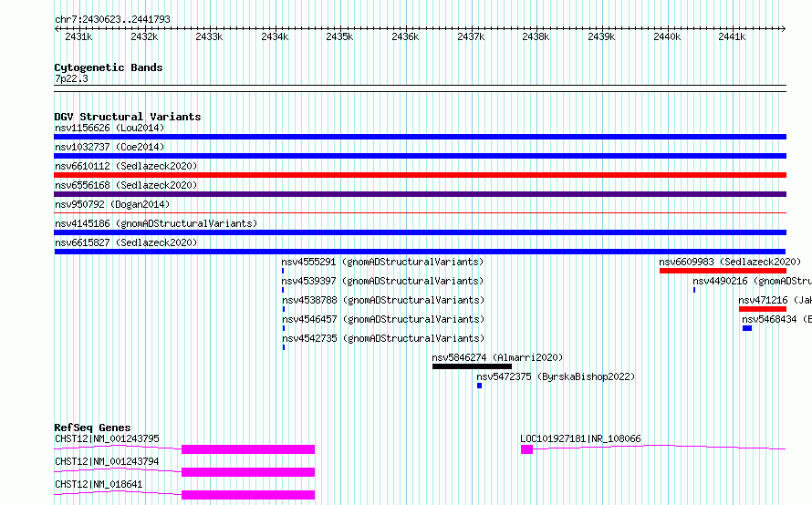812x505 pixels.
Task: Open the nsv4145186 gnomAD variant bar
Action: [420, 232]
